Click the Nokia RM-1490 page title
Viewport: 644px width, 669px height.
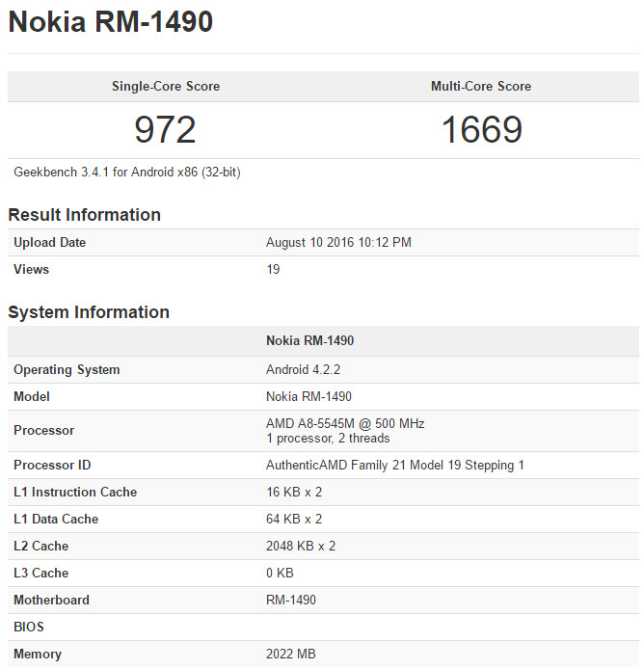click(111, 23)
